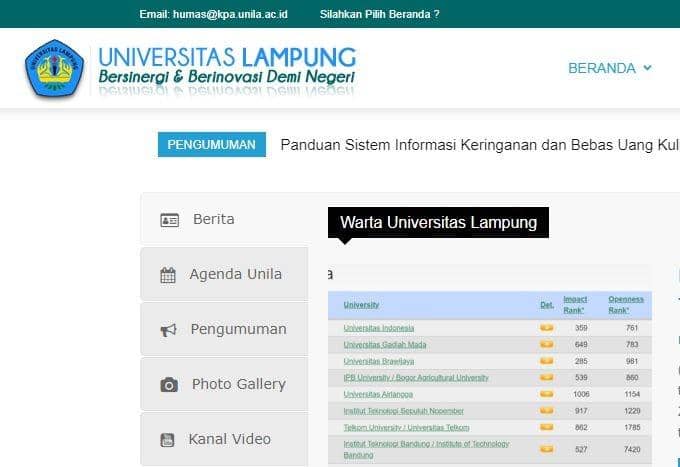Screen dimensions: 680x467
Task: Click openness rank 7420 cell
Action: tap(632, 450)
